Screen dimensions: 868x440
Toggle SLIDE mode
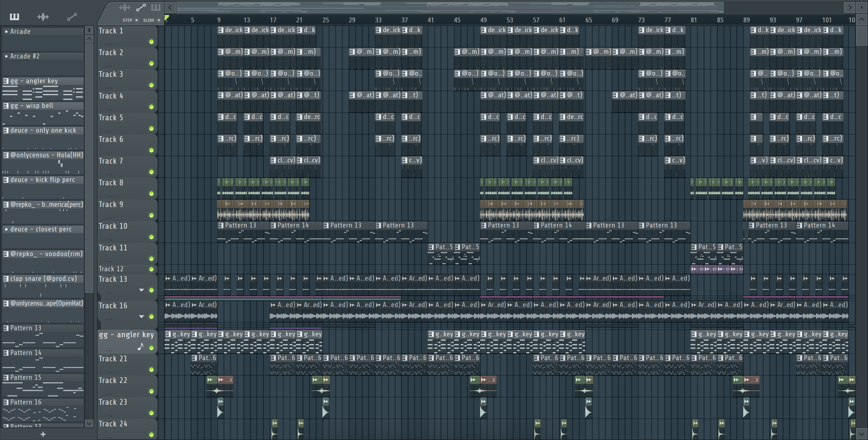click(x=159, y=20)
